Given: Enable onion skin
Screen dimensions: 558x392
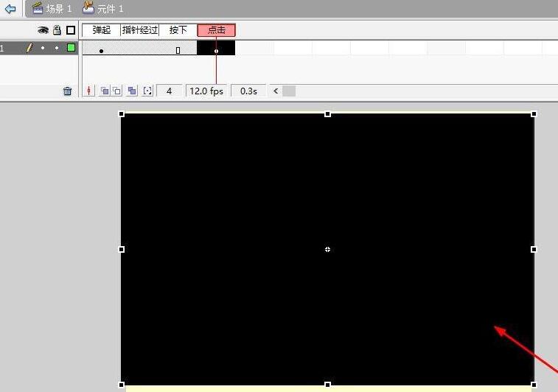Looking at the screenshot, I should 105,91.
